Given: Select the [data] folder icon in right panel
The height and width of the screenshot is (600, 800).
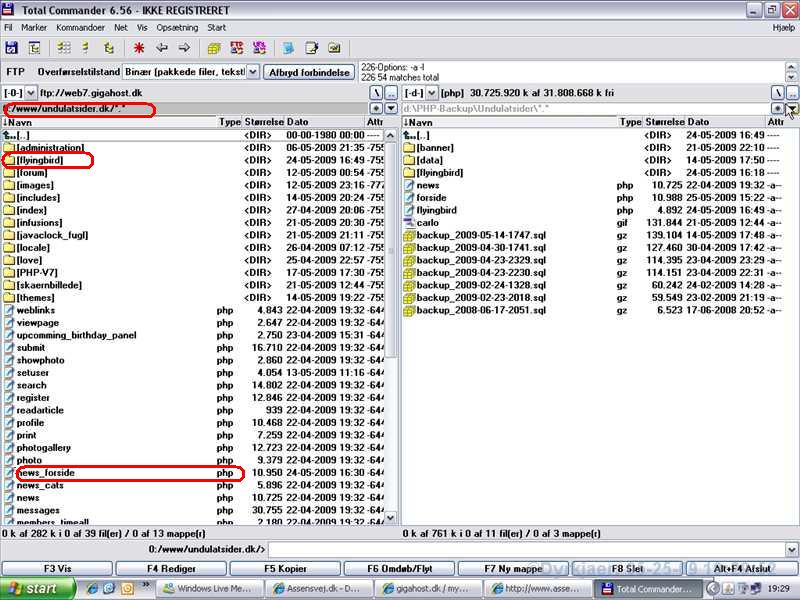Looking at the screenshot, I should 409,160.
